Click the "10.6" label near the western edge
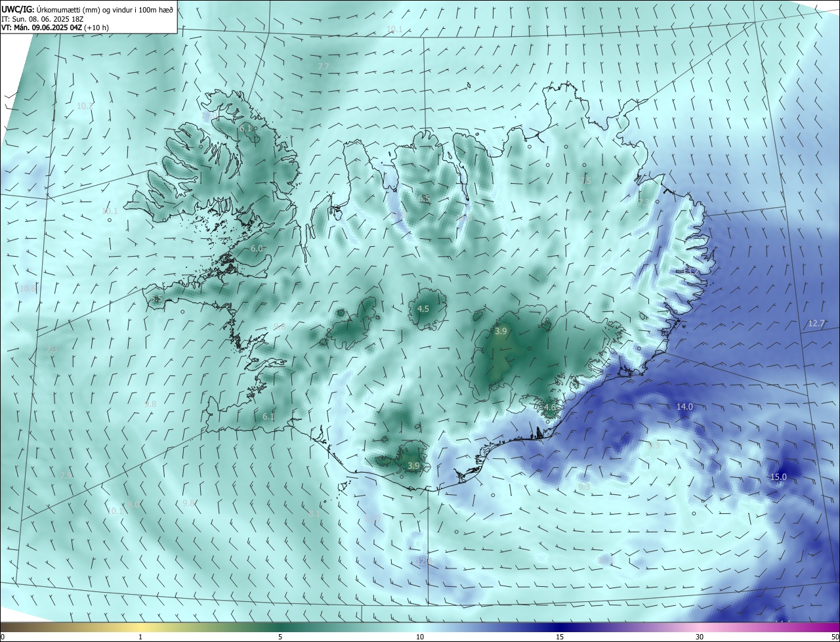 pos(28,288)
